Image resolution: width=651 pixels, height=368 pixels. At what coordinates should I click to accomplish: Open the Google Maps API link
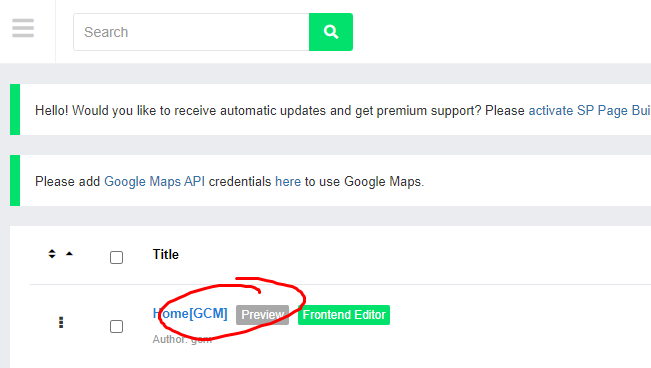point(154,182)
